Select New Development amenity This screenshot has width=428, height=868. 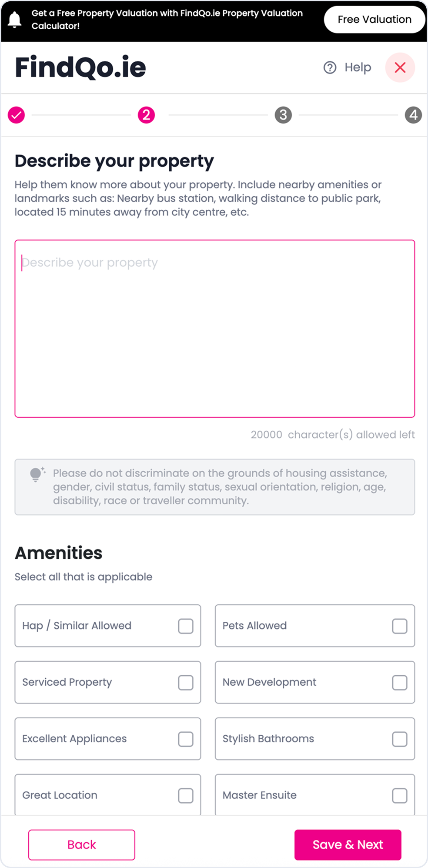click(399, 682)
